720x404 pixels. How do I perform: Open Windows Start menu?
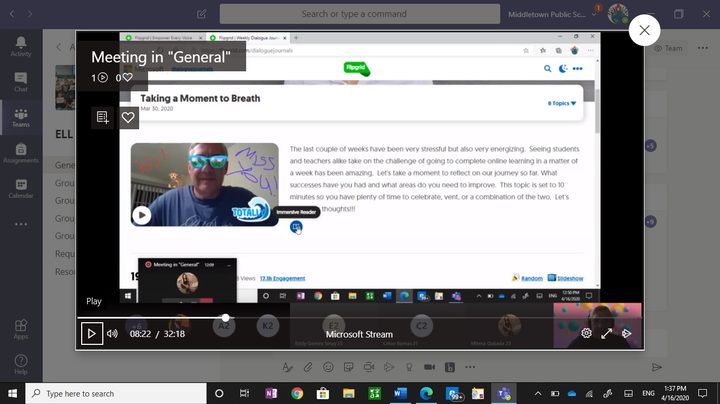[12, 393]
